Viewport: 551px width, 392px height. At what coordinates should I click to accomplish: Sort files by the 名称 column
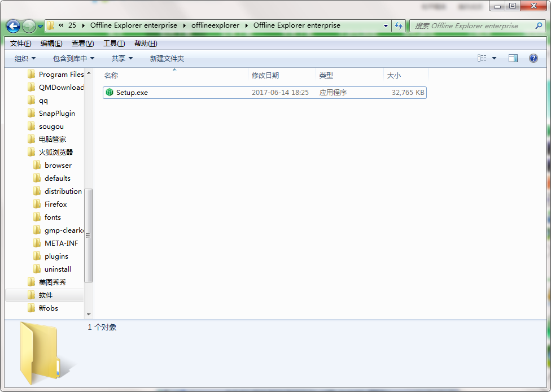click(x=174, y=75)
